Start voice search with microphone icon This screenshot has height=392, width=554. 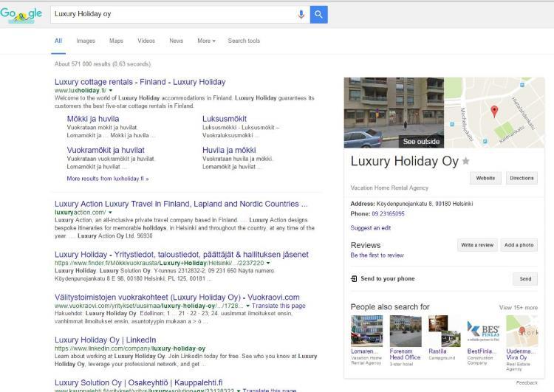pos(301,15)
